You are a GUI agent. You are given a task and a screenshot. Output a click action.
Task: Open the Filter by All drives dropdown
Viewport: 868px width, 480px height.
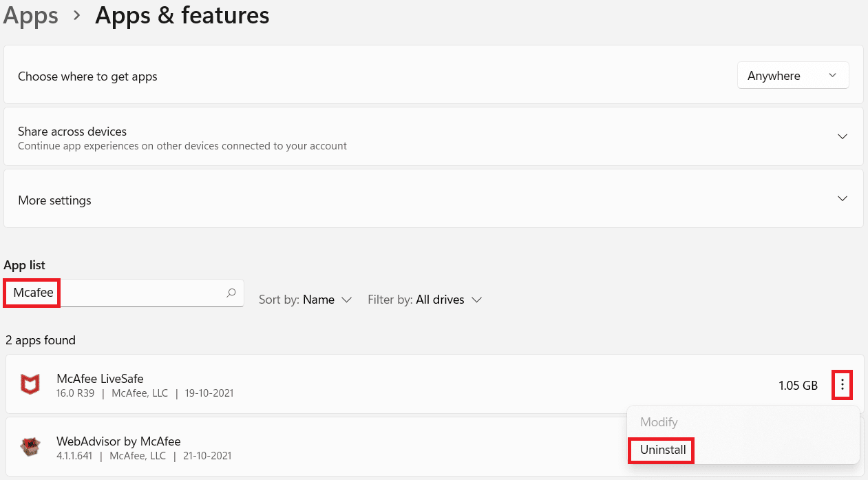coord(424,300)
